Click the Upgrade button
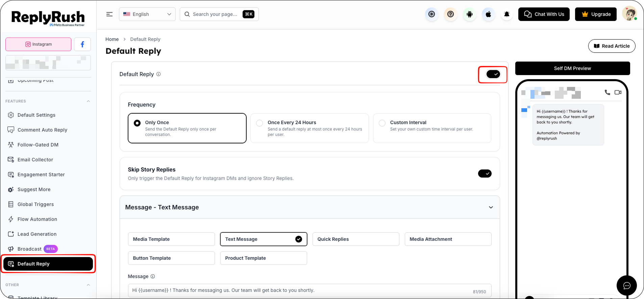 596,14
